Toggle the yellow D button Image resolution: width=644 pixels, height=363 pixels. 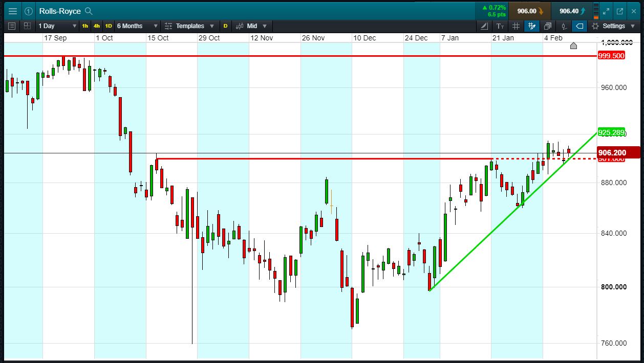coord(225,26)
